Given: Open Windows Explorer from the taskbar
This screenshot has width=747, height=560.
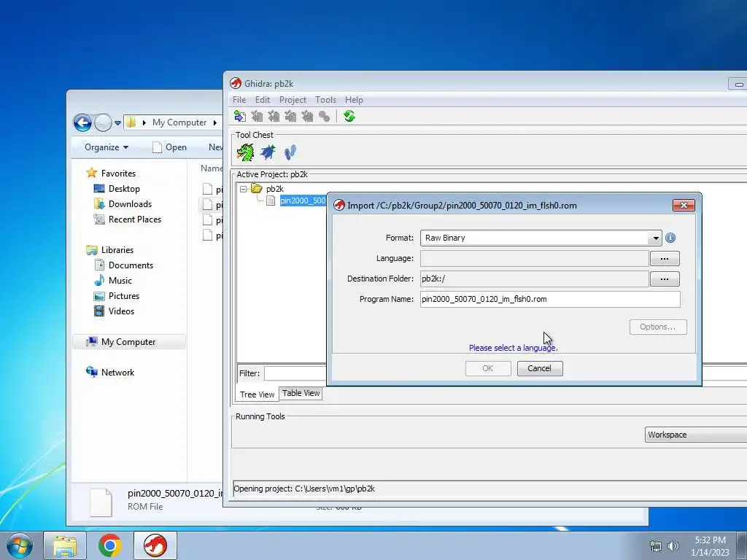Looking at the screenshot, I should (x=65, y=545).
